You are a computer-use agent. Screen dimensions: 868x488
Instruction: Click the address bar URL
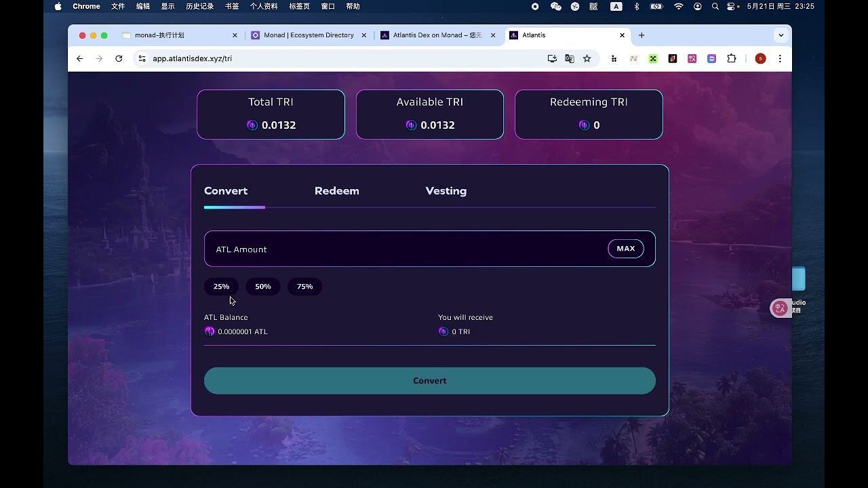click(x=192, y=59)
